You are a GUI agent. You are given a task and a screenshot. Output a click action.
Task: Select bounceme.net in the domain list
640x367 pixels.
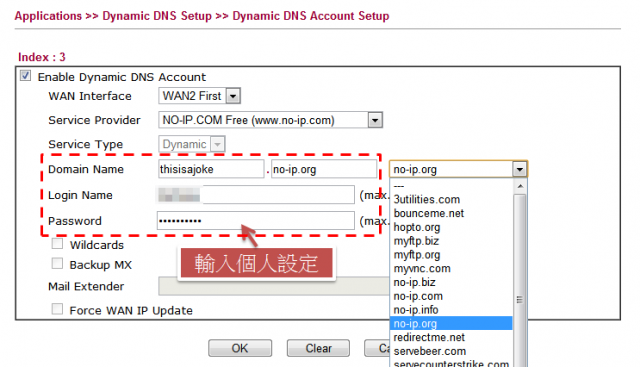click(x=451, y=213)
